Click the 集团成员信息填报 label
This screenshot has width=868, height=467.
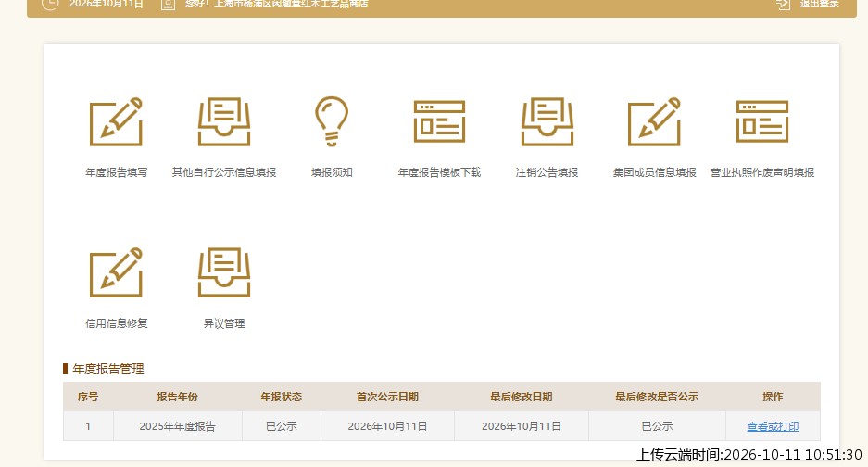point(654,172)
